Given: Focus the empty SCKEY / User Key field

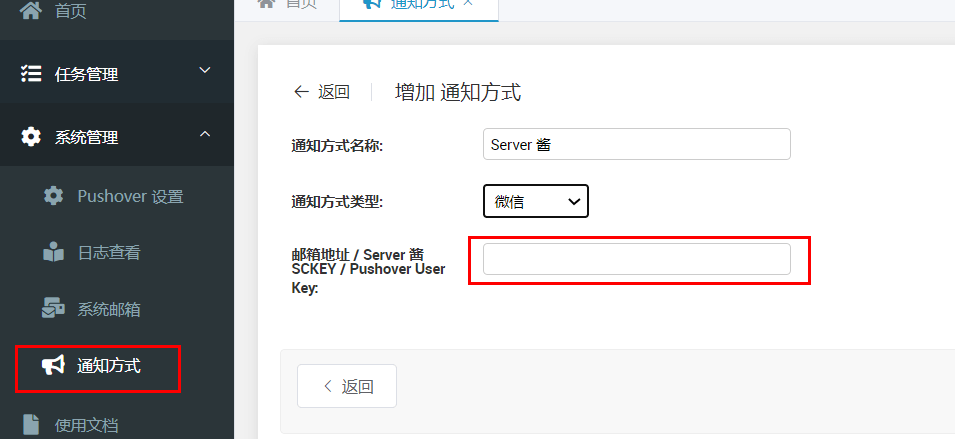Looking at the screenshot, I should [636, 259].
